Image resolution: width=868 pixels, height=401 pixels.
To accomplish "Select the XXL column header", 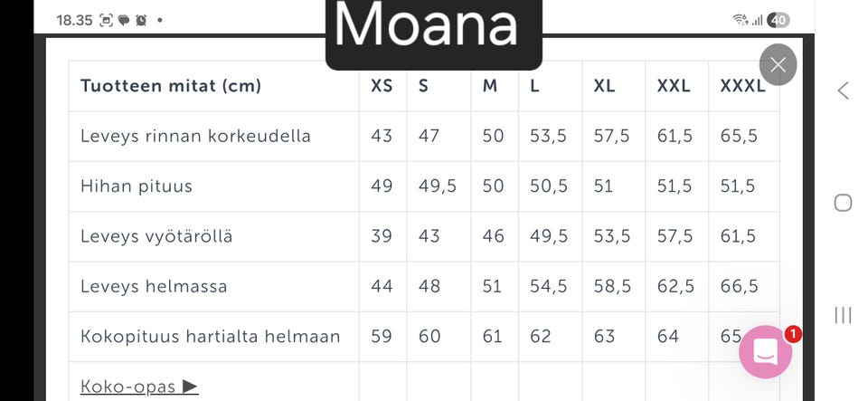I will pos(674,86).
